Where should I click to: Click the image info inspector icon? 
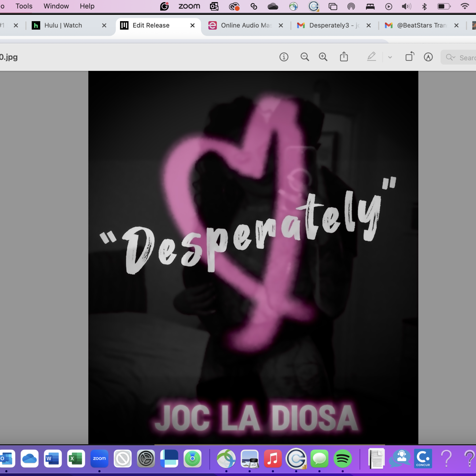point(284,57)
